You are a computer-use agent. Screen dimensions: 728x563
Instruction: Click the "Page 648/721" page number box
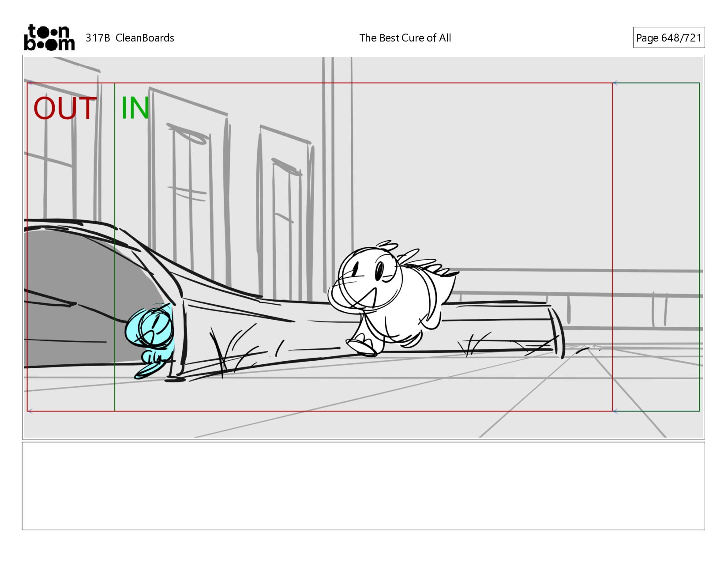668,38
